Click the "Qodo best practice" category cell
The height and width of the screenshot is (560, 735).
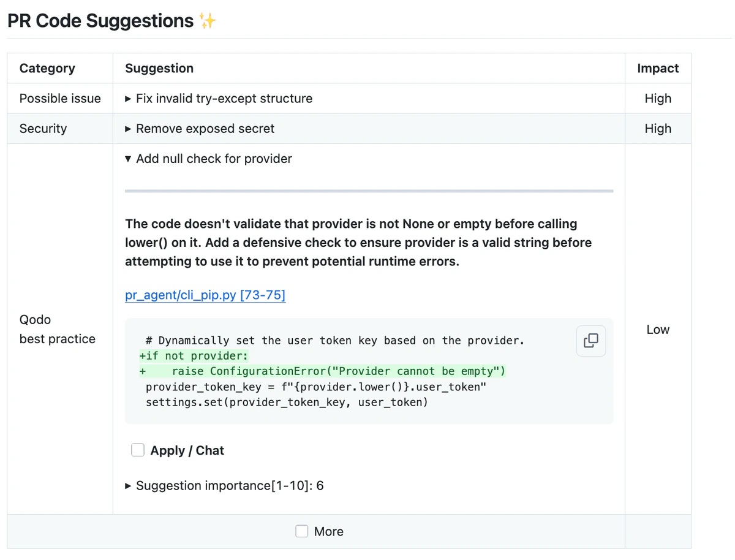tap(58, 329)
